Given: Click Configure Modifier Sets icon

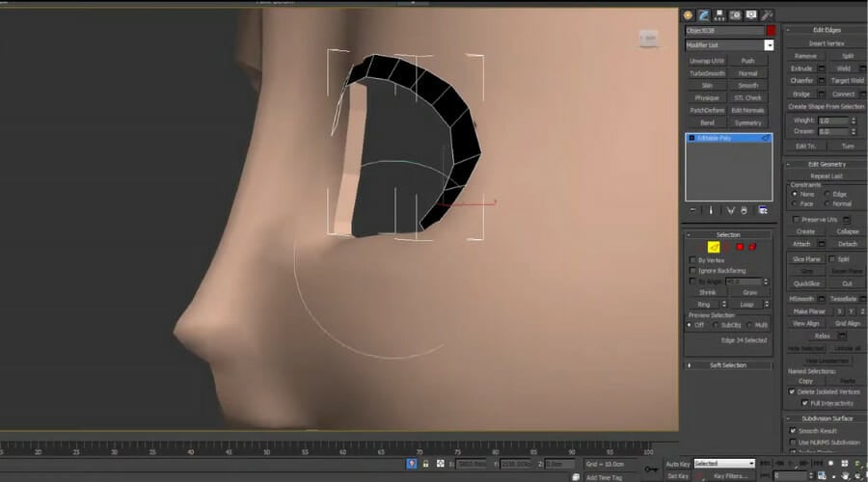Looking at the screenshot, I should point(763,209).
